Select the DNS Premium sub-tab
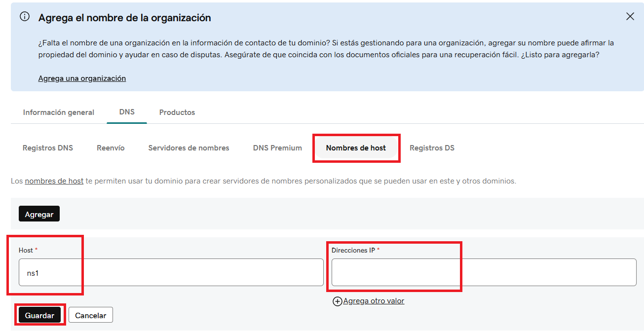 click(277, 148)
